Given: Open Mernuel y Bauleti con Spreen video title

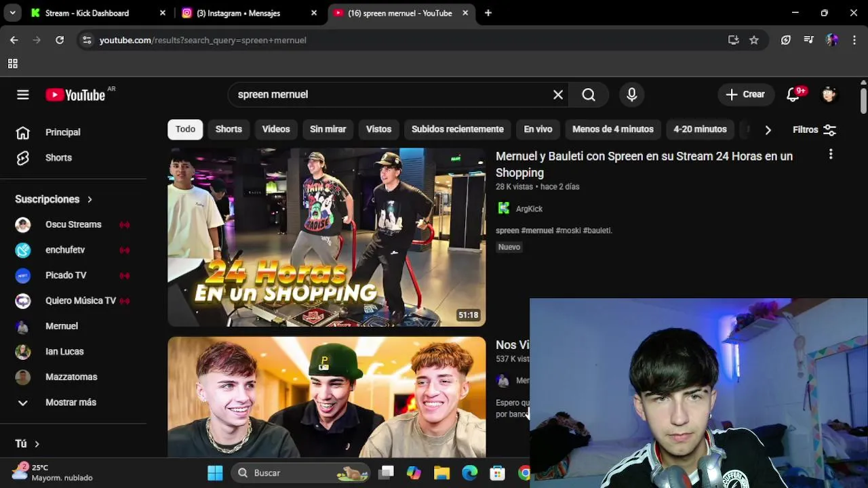Looking at the screenshot, I should [x=644, y=165].
